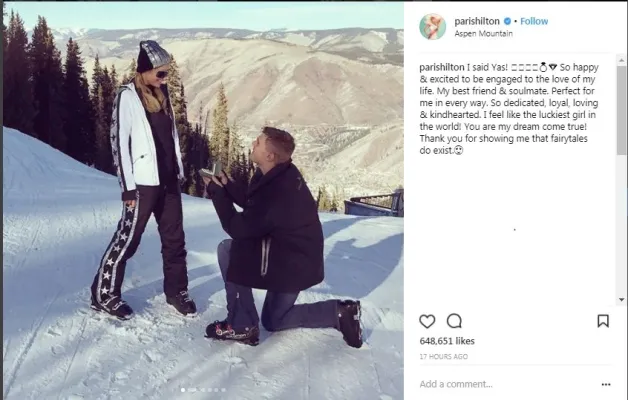Follow the parishilton account
The width and height of the screenshot is (628, 400).
tap(534, 21)
